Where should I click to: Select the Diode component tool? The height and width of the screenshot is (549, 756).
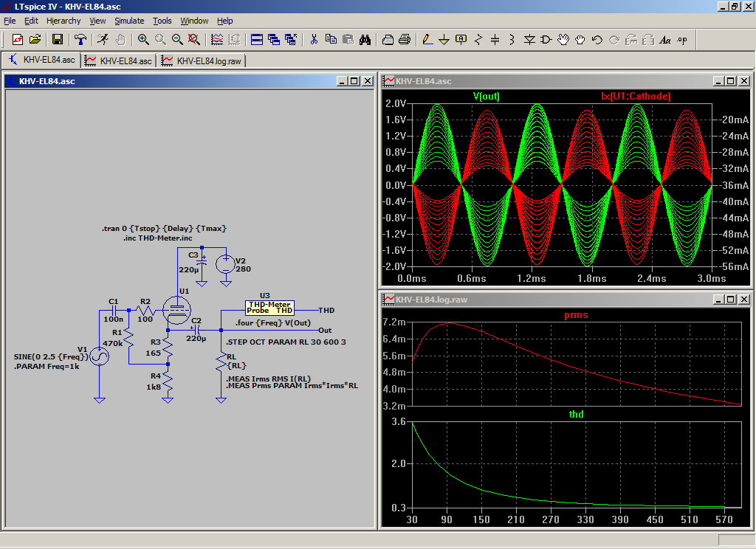(529, 39)
